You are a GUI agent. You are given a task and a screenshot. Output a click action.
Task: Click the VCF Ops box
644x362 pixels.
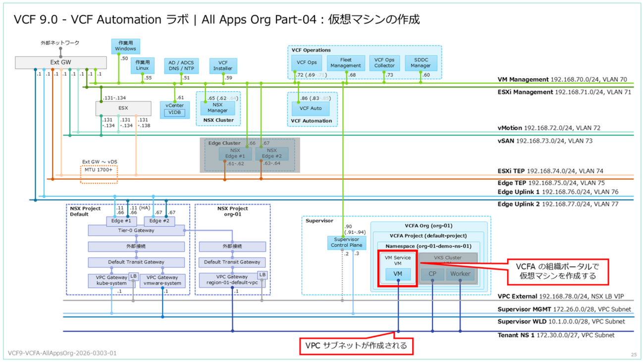coord(307,62)
